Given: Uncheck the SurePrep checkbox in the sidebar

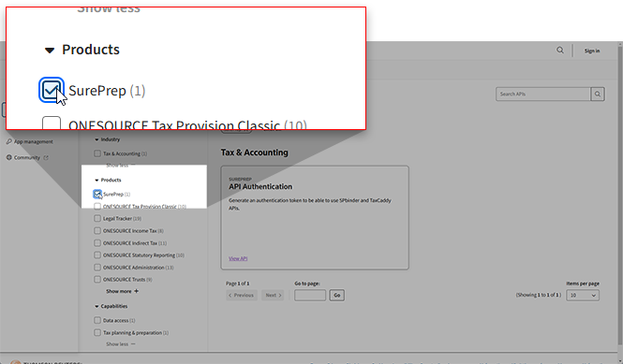Looking at the screenshot, I should click(97, 194).
